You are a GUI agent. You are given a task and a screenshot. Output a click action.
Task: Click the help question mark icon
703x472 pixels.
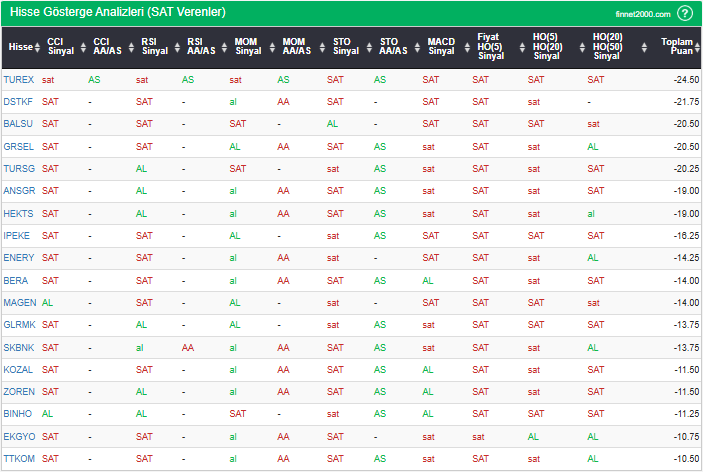[685, 13]
